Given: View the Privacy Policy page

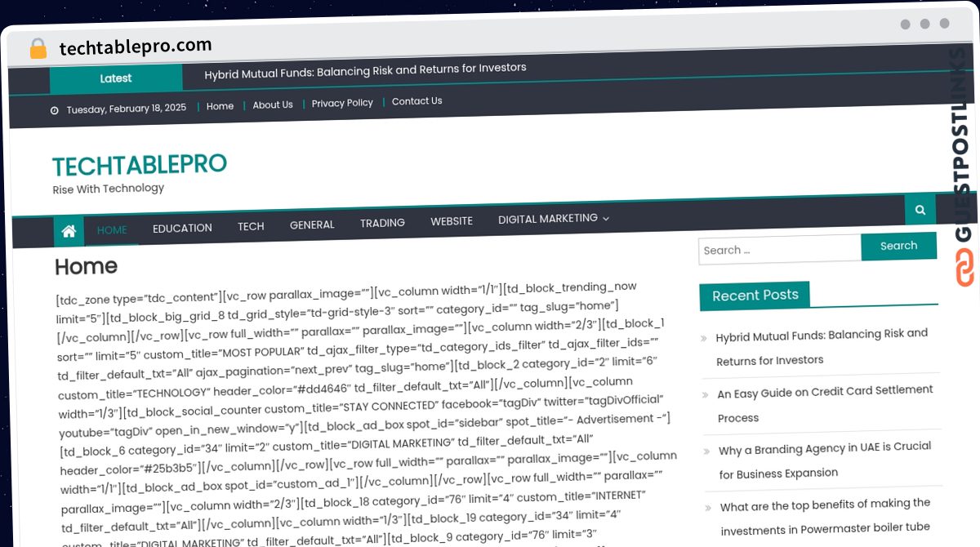Looking at the screenshot, I should point(342,103).
